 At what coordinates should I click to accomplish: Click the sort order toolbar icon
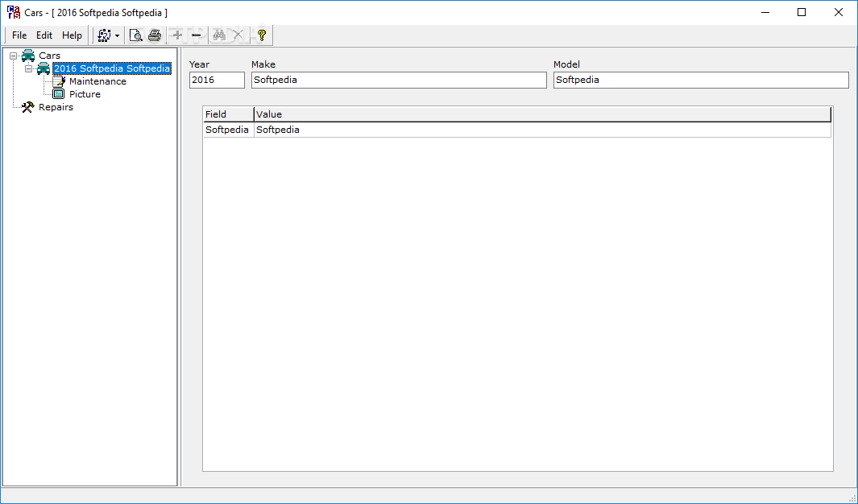(x=104, y=35)
